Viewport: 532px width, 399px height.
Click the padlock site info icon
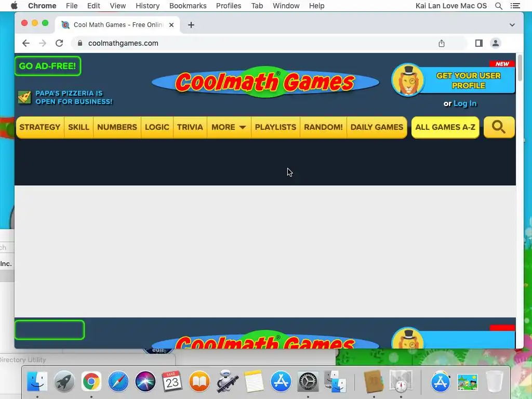click(80, 43)
